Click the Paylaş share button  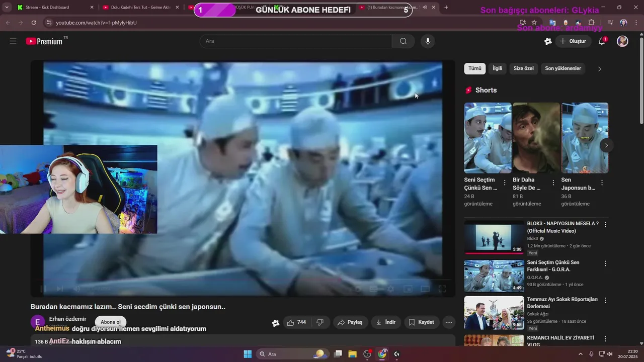pos(350,322)
